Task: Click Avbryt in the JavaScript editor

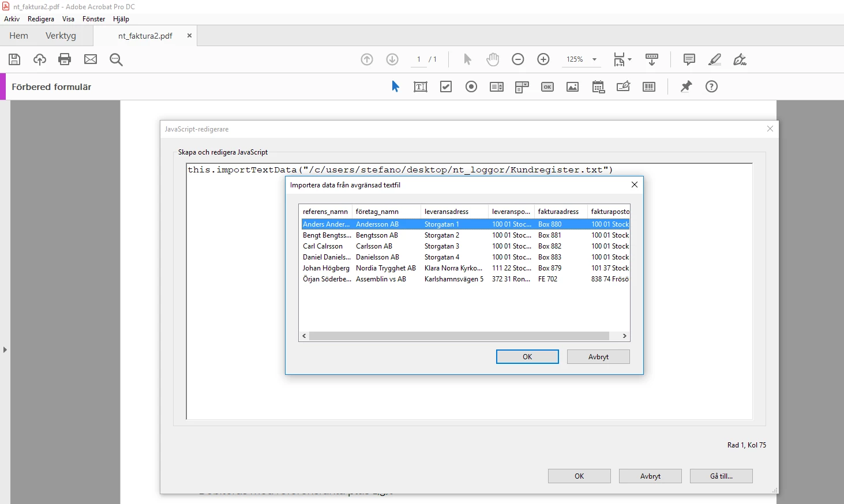Action: click(650, 476)
